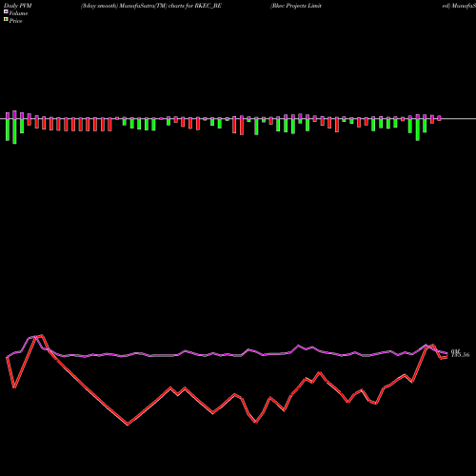Click the 'Volume' legend label
Image resolution: width=476 pixels, height=476 pixels.
[x=18, y=13]
